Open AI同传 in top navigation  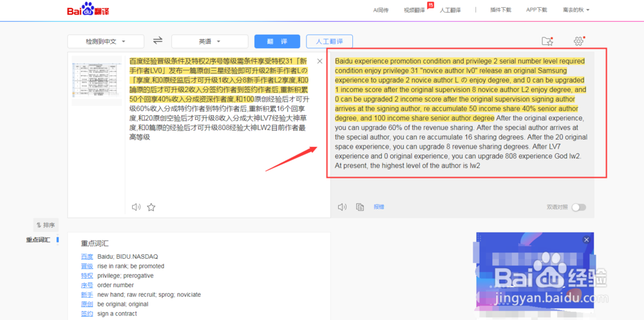(x=381, y=10)
